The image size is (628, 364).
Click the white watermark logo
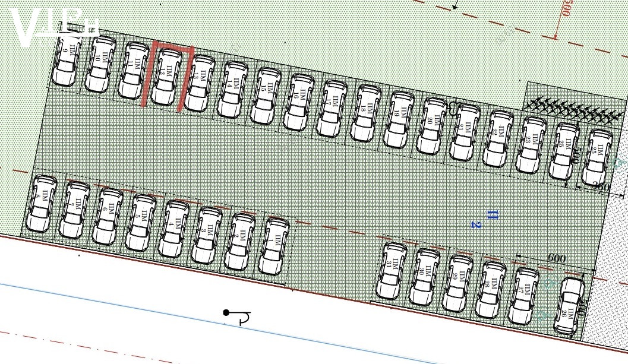click(x=53, y=27)
